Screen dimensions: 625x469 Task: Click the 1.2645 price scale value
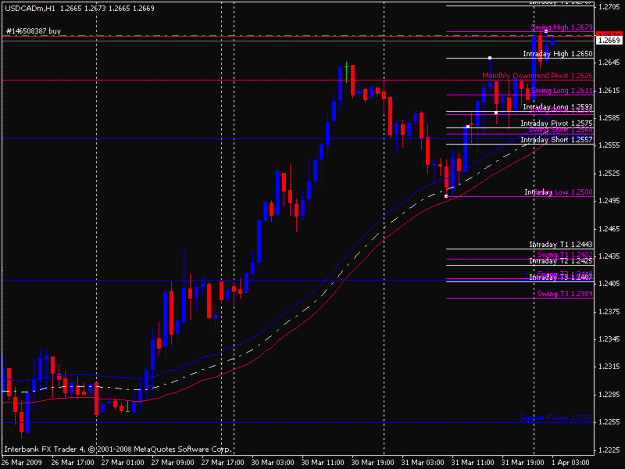(x=609, y=63)
